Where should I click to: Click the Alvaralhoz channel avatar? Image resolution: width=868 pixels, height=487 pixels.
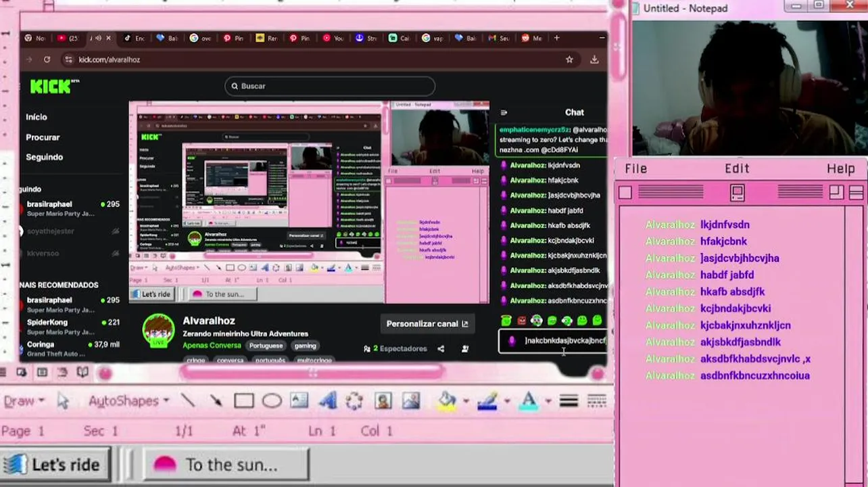tap(158, 331)
